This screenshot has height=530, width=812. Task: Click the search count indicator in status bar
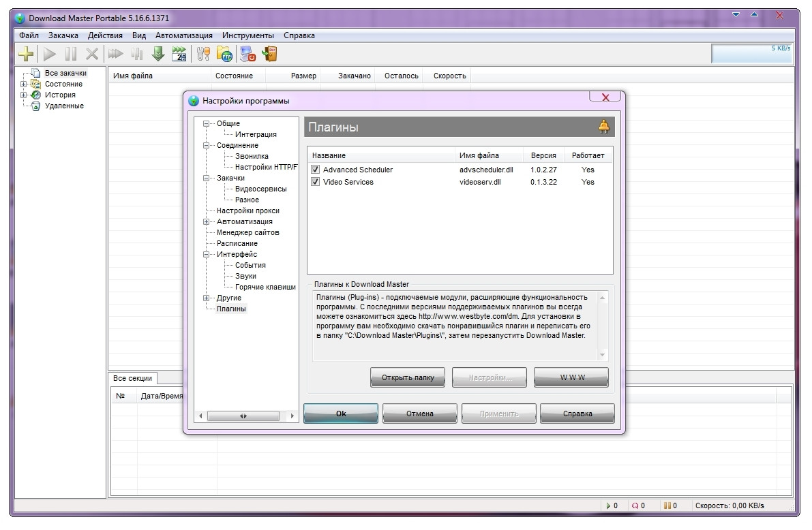pyautogui.click(x=639, y=505)
